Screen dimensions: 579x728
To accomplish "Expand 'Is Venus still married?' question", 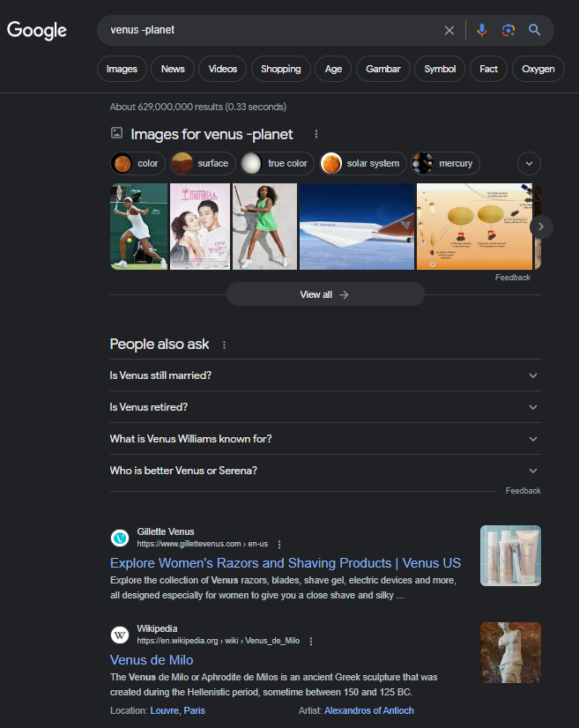I will (x=325, y=375).
